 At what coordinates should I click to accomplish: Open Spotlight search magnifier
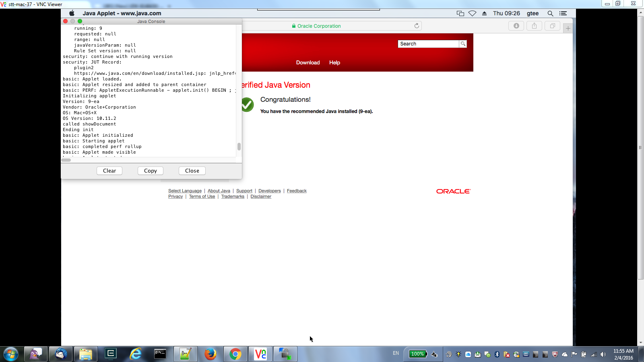[x=550, y=13]
